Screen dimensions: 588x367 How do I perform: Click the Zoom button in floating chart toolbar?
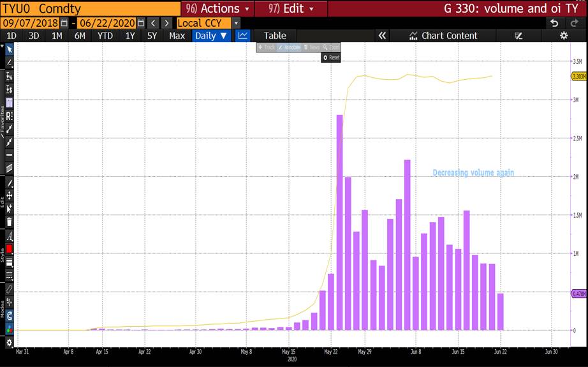tap(331, 47)
